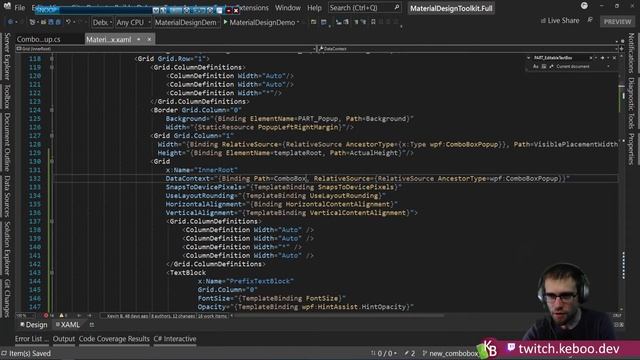This screenshot has width=640, height=360.
Task: Open the Diagnostic Tools side panel
Action: point(631,103)
